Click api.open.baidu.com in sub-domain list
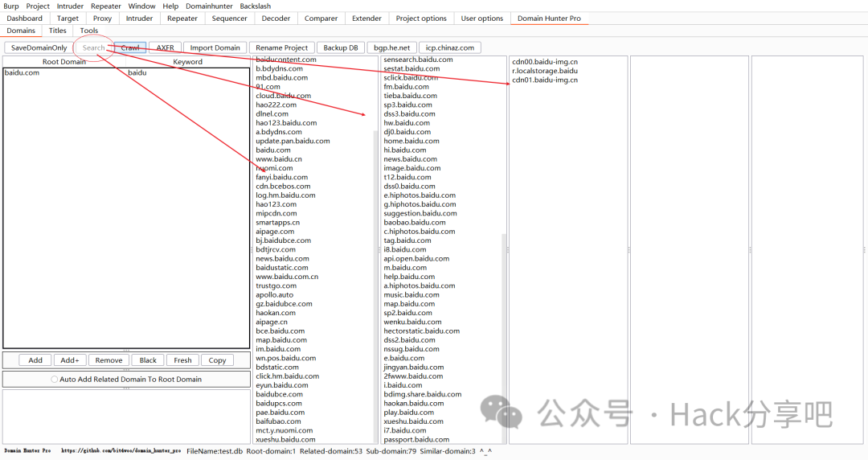The image size is (868, 460). (x=416, y=259)
